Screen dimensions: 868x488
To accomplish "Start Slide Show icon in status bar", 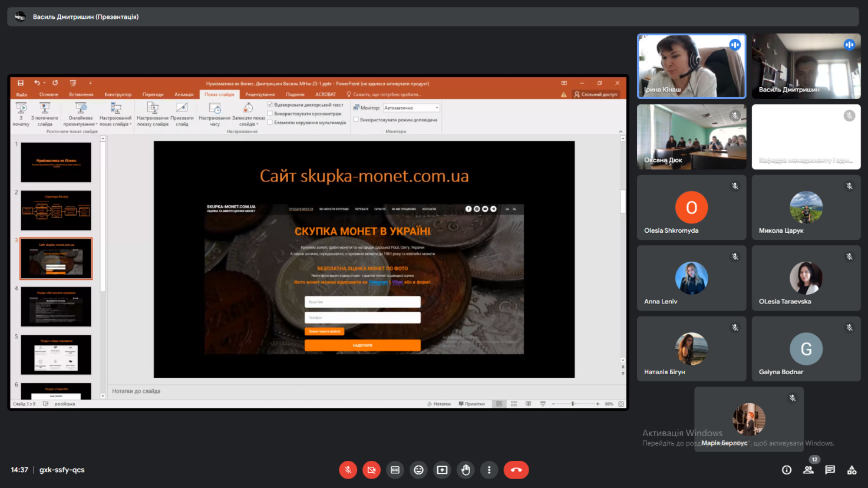I will [x=543, y=404].
